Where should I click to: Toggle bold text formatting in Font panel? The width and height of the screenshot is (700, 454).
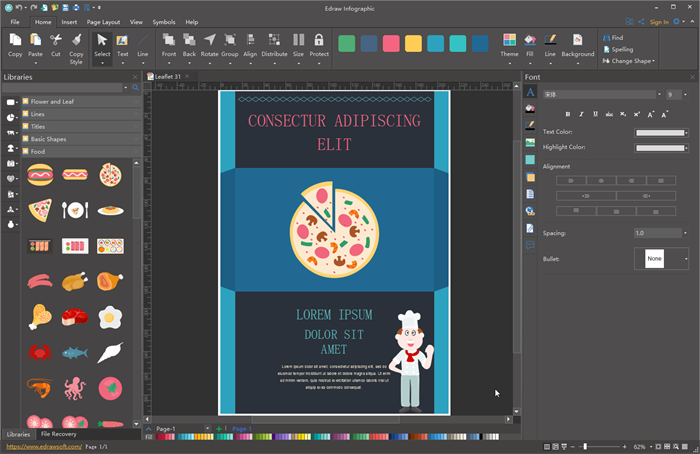pyautogui.click(x=568, y=114)
